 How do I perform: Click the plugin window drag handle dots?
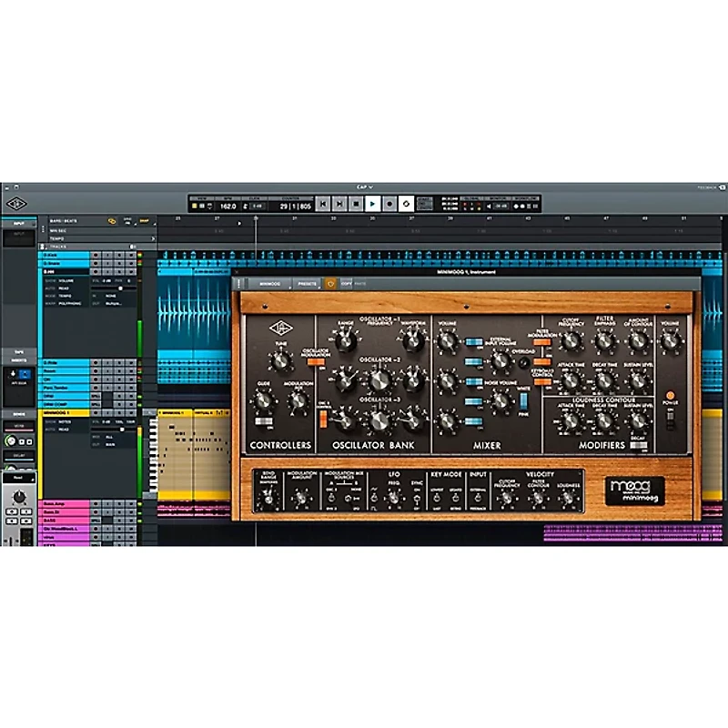[x=238, y=284]
